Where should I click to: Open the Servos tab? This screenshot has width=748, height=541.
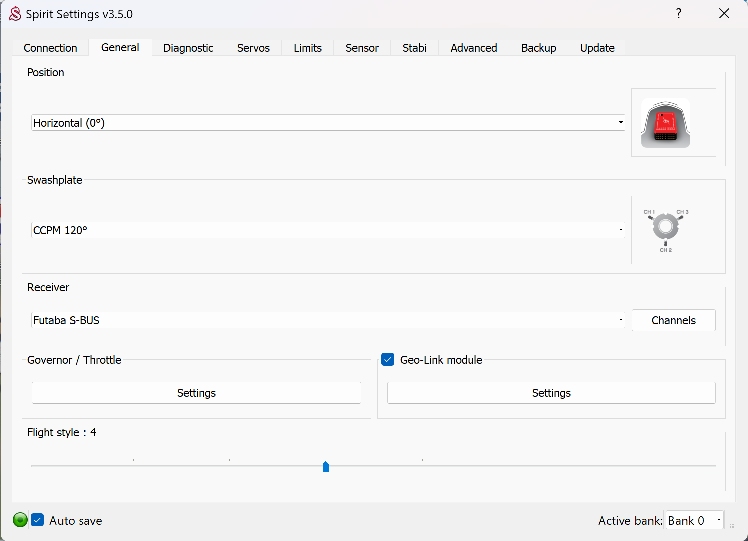pos(253,48)
